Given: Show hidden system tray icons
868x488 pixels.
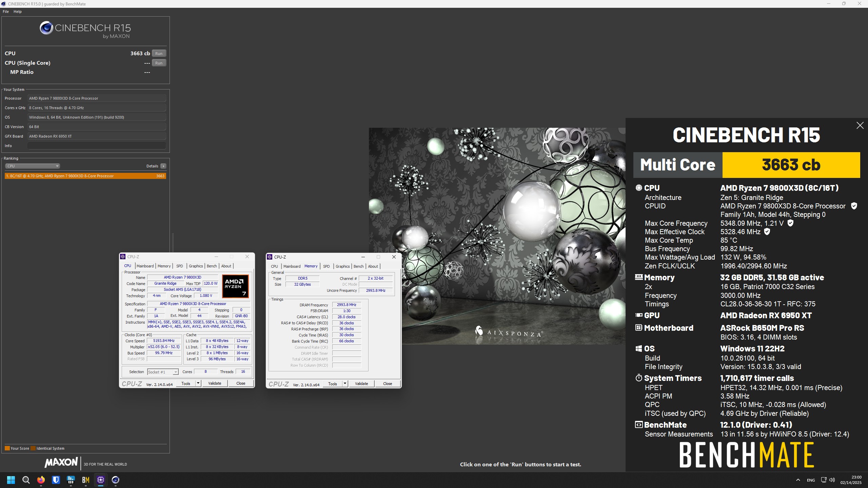Looking at the screenshot, I should pyautogui.click(x=798, y=480).
